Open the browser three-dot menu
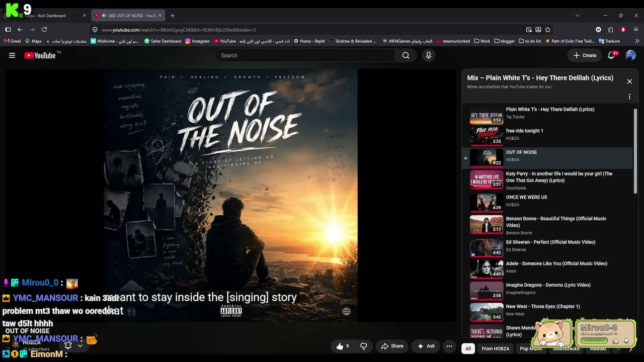 click(x=636, y=30)
